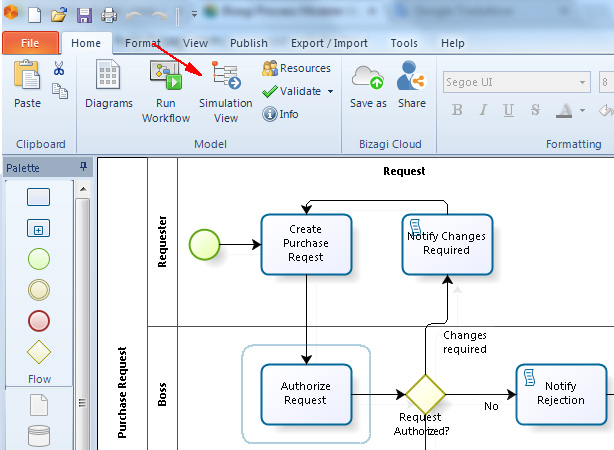Image resolution: width=614 pixels, height=450 pixels.
Task: Select the Notify Changes Required task
Action: [447, 244]
